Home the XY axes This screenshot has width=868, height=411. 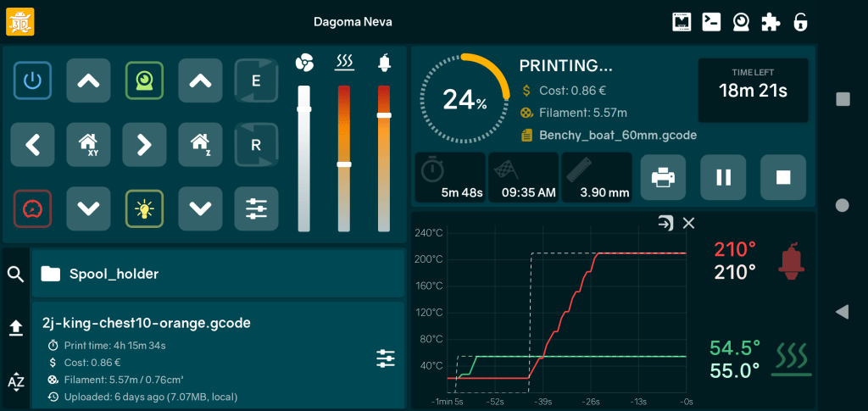click(x=88, y=144)
